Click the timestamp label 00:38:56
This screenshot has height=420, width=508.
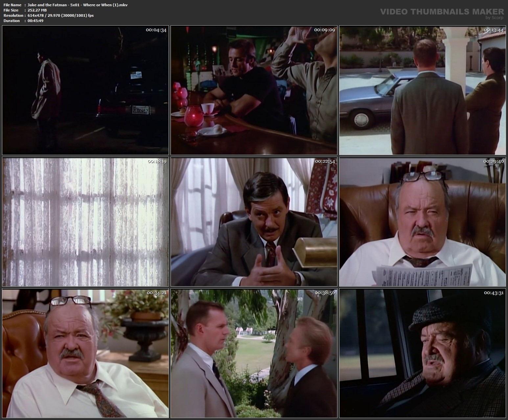coord(325,293)
